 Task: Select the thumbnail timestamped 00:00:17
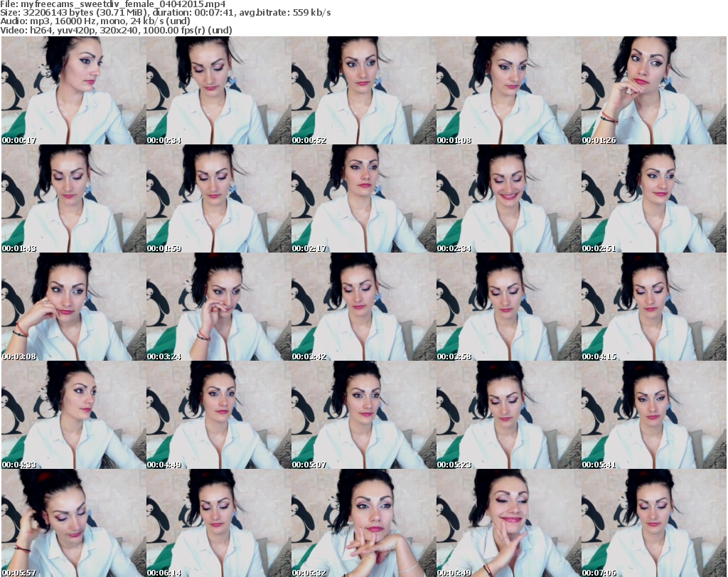pyautogui.click(x=73, y=90)
